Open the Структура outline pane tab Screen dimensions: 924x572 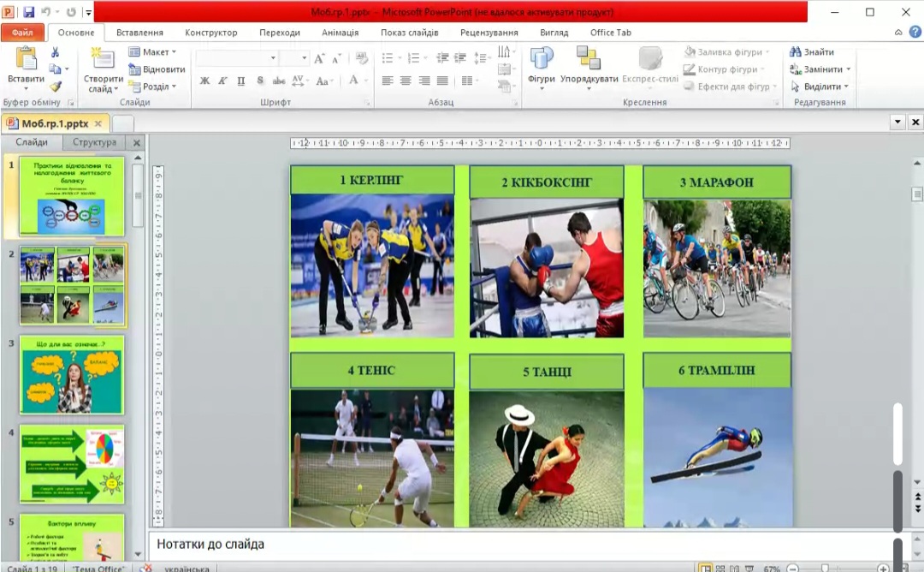point(94,142)
